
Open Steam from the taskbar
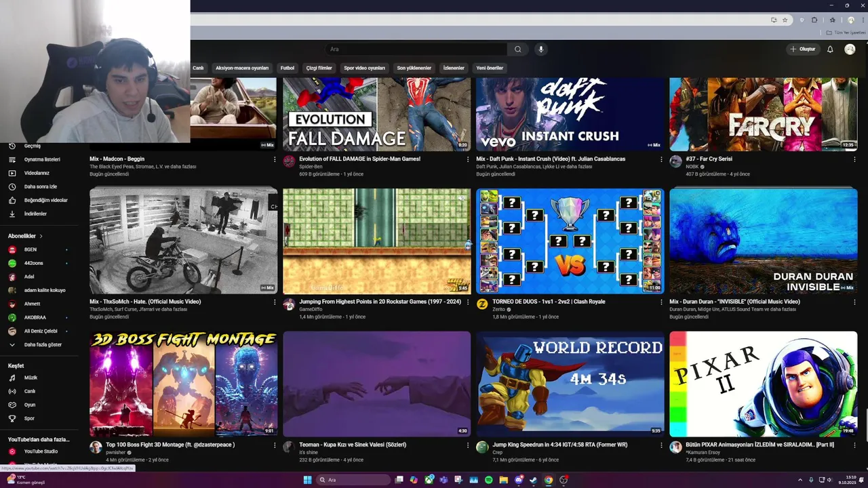tap(534, 480)
